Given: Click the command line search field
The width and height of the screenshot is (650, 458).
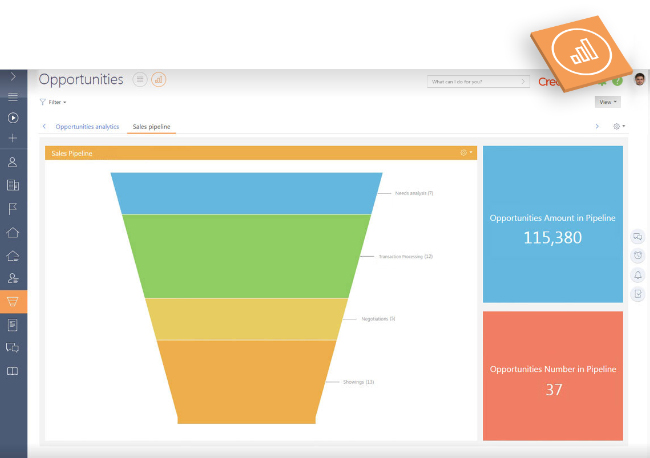Looking at the screenshot, I should (478, 82).
